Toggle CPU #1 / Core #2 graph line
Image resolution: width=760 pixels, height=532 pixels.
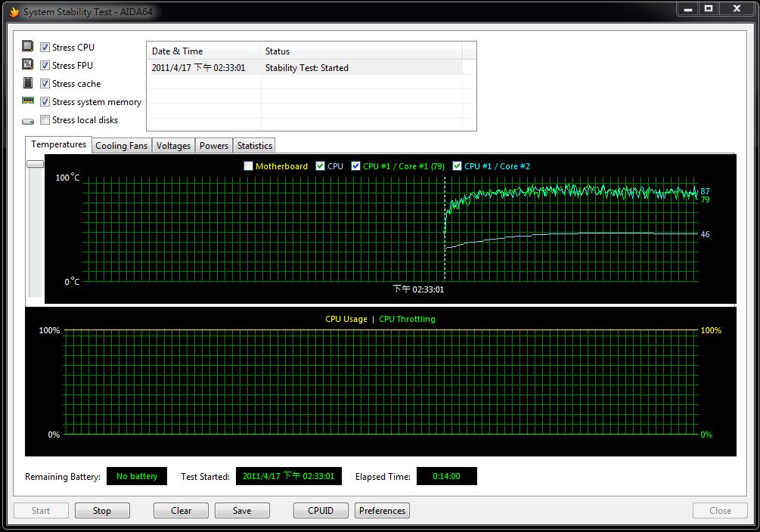coord(457,166)
